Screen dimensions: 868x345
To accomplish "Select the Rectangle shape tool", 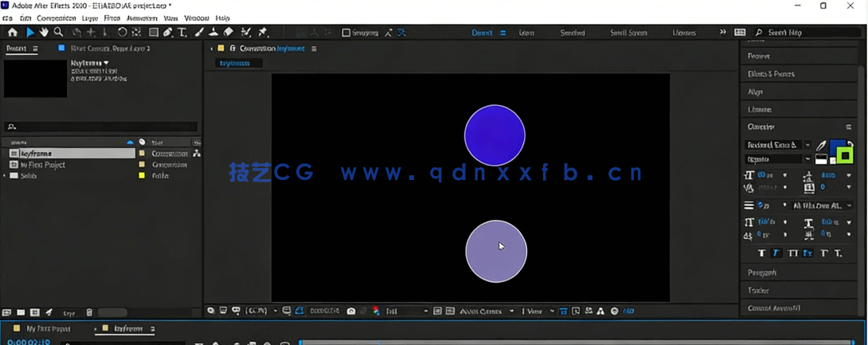I will (154, 33).
